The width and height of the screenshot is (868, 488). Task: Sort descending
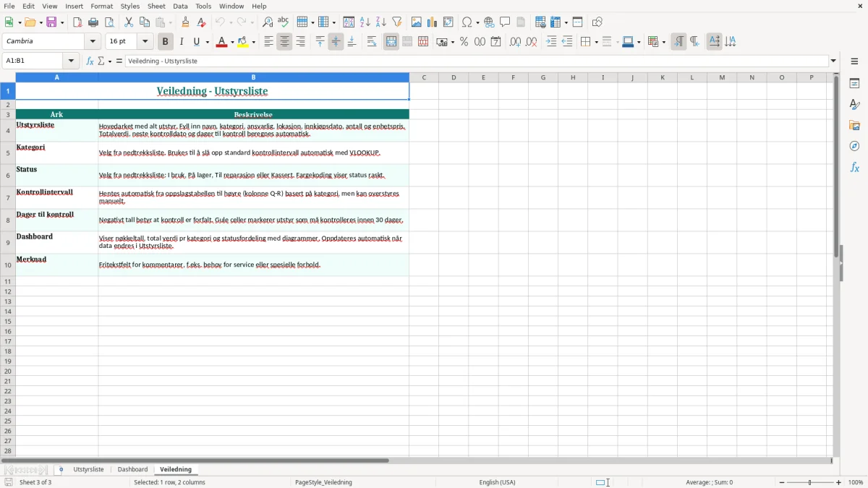[x=381, y=22]
